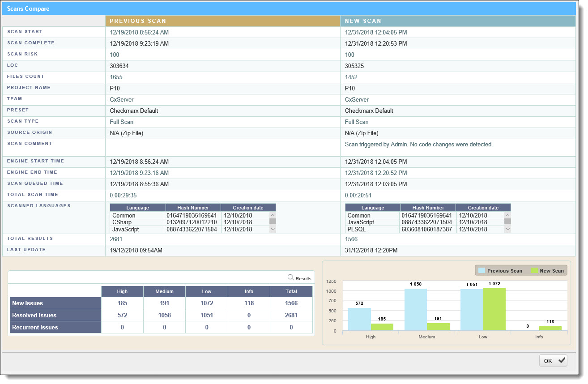Click New Issues Total value 1566

point(291,303)
